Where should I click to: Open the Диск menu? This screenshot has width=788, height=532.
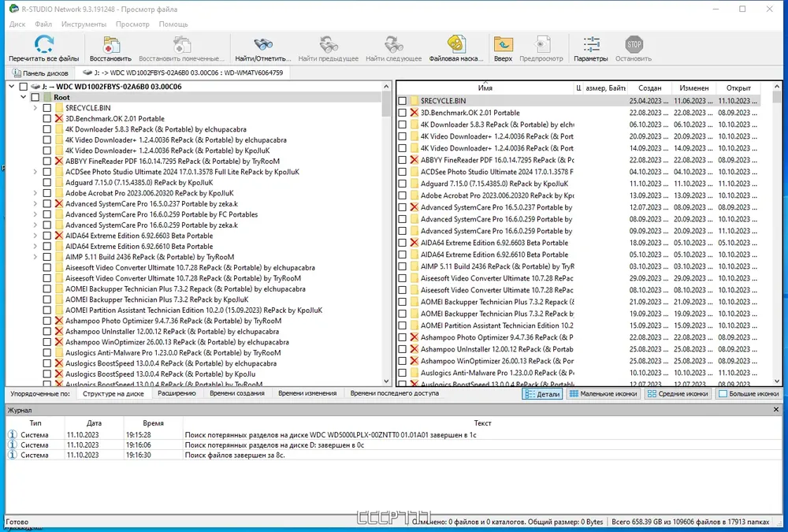tap(17, 24)
